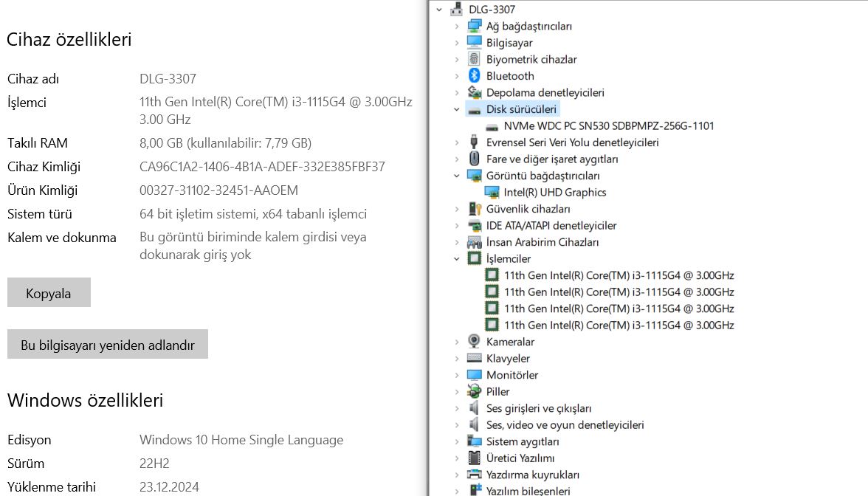Collapse the Görüntü bağdaştırıcıları category
Screen dimensions: 868x496
click(x=457, y=176)
